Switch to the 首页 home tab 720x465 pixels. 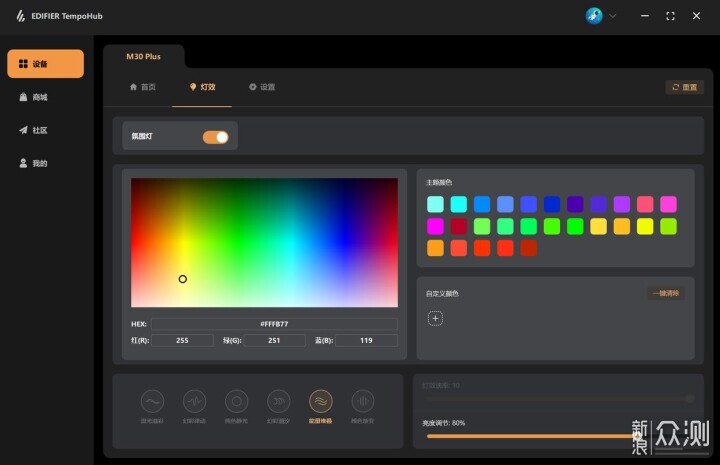point(142,87)
